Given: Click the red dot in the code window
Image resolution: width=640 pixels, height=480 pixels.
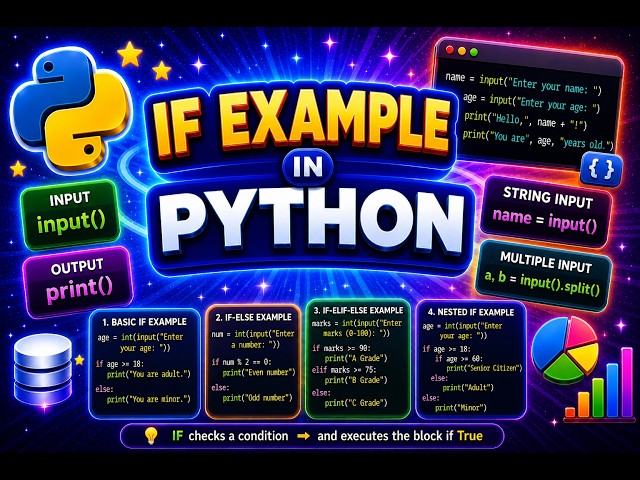Looking at the screenshot, I should (450, 50).
